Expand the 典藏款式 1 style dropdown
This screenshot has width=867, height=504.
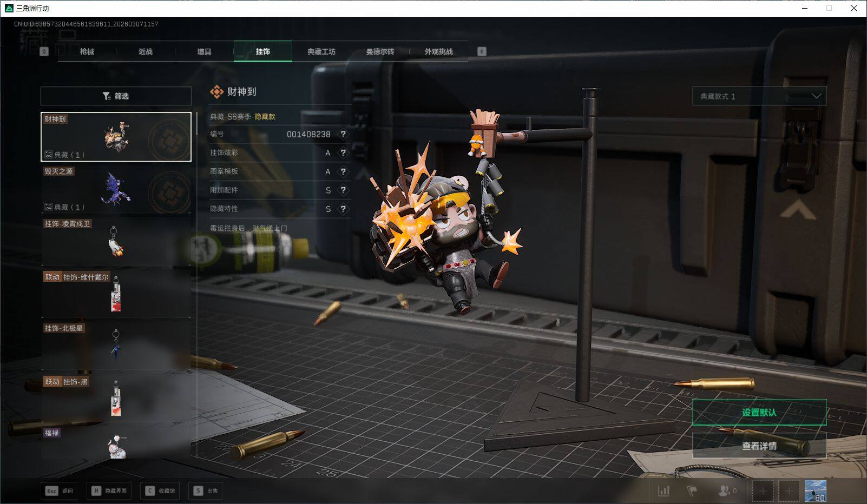pos(759,96)
